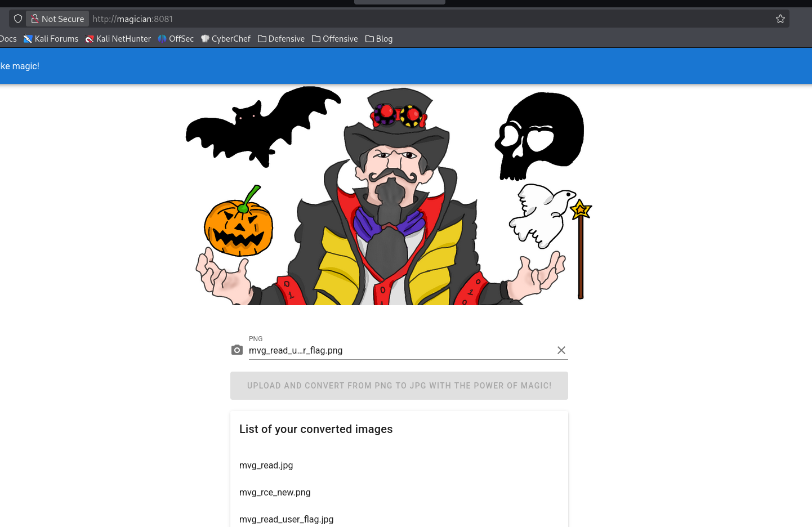Viewport: 812px width, 527px height.
Task: Open the CyberChef bookmark
Action: tap(226, 39)
